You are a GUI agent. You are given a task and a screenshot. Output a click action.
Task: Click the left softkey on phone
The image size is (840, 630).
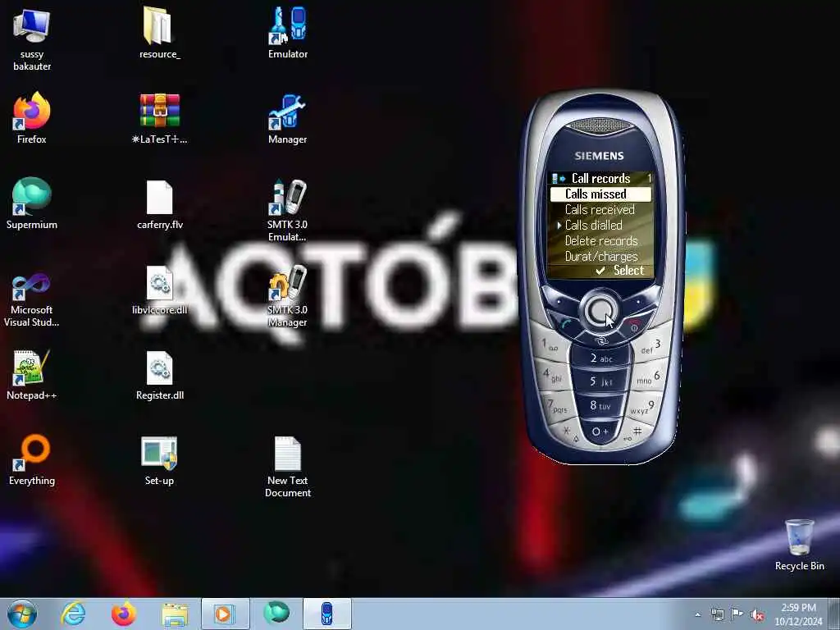pos(561,302)
